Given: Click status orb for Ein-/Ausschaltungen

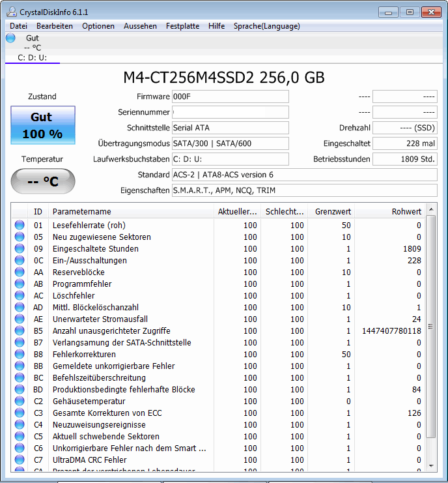Looking at the screenshot, I should point(20,260).
